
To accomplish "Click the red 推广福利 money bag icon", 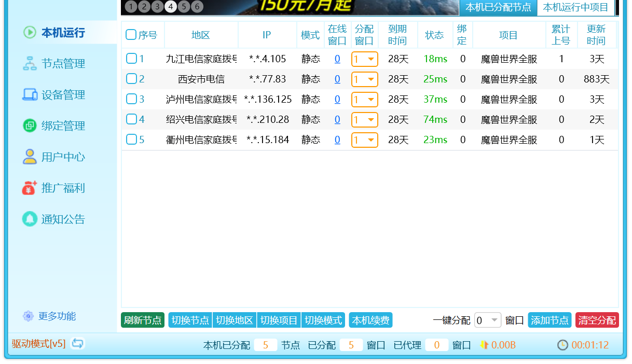I will (30, 188).
